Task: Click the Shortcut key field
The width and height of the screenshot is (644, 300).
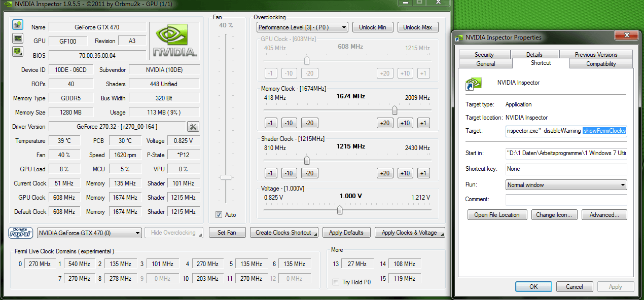Action: tap(566, 169)
